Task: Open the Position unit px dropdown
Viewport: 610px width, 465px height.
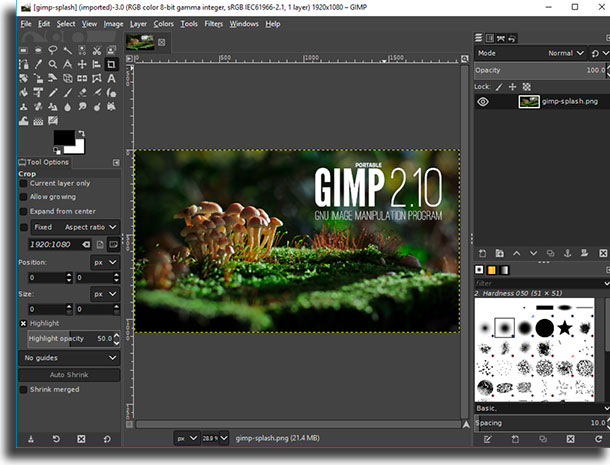Action: pyautogui.click(x=105, y=262)
